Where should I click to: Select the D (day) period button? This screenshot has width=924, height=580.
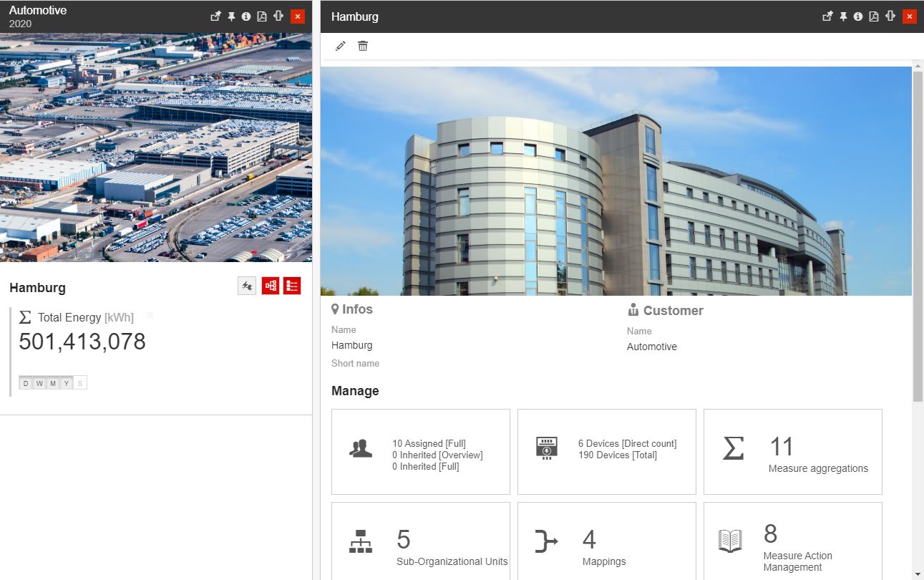[x=26, y=384]
